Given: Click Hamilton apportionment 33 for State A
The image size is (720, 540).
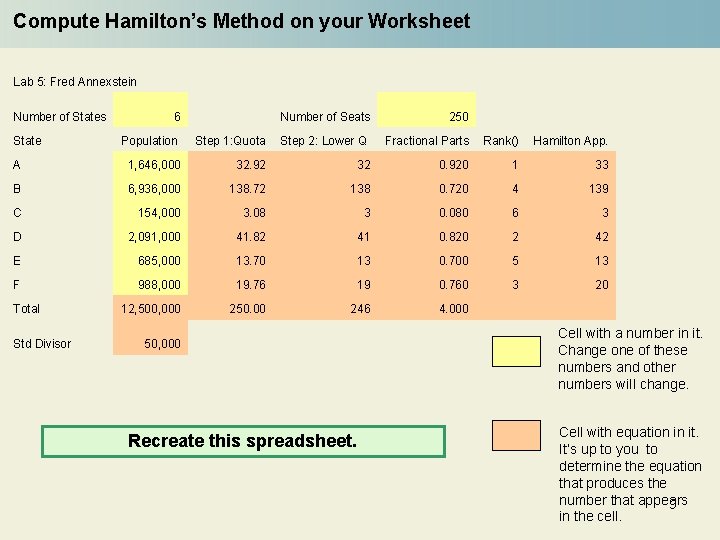Looking at the screenshot, I should pos(602,164).
